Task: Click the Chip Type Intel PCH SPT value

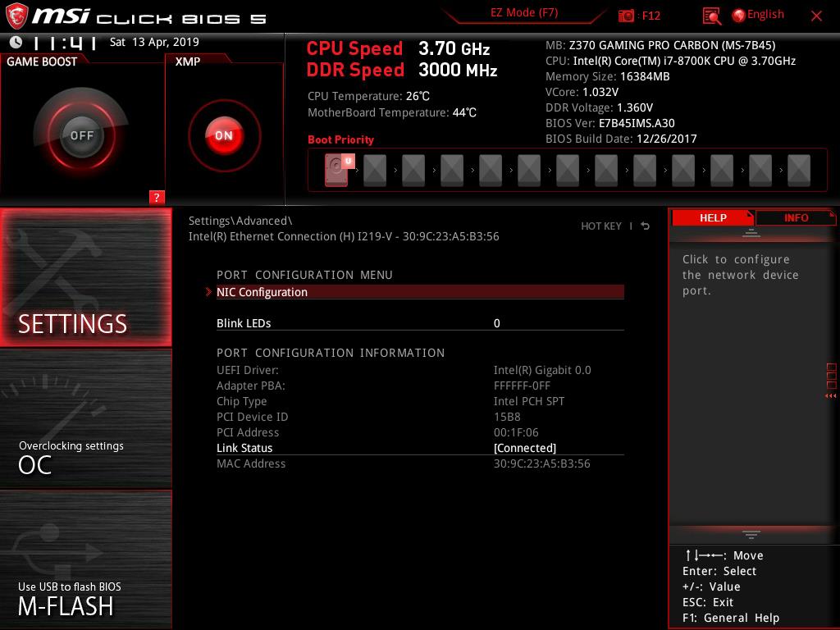Action: pyautogui.click(x=529, y=401)
